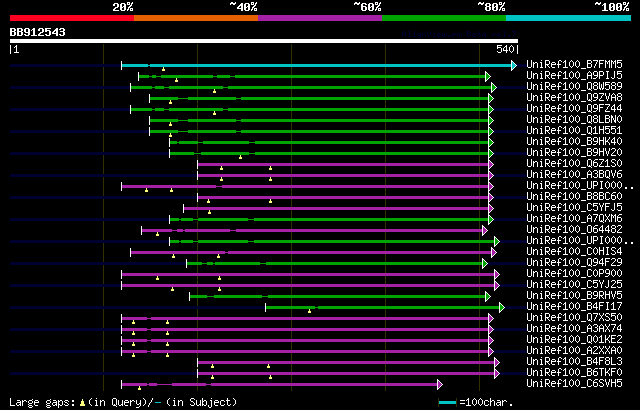This screenshot has height=410, width=640.
Task: Click the cyan B7FMM5 alignment bar
Action: pyautogui.click(x=316, y=65)
